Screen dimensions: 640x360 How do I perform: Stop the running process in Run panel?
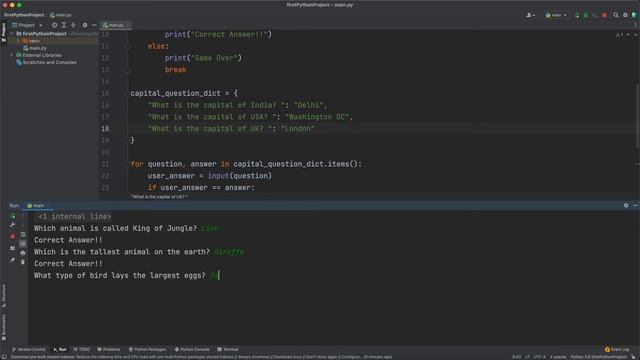point(13,236)
